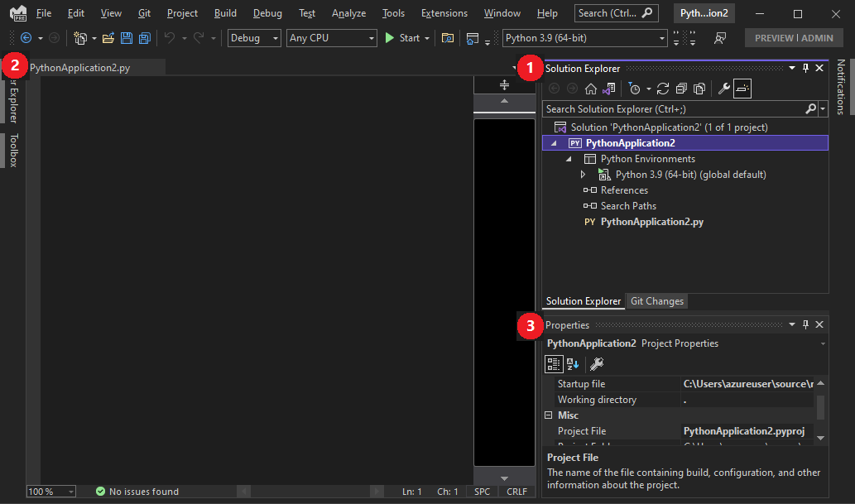
Task: Sort Properties alphabetically with A-Z icon
Action: (x=573, y=364)
